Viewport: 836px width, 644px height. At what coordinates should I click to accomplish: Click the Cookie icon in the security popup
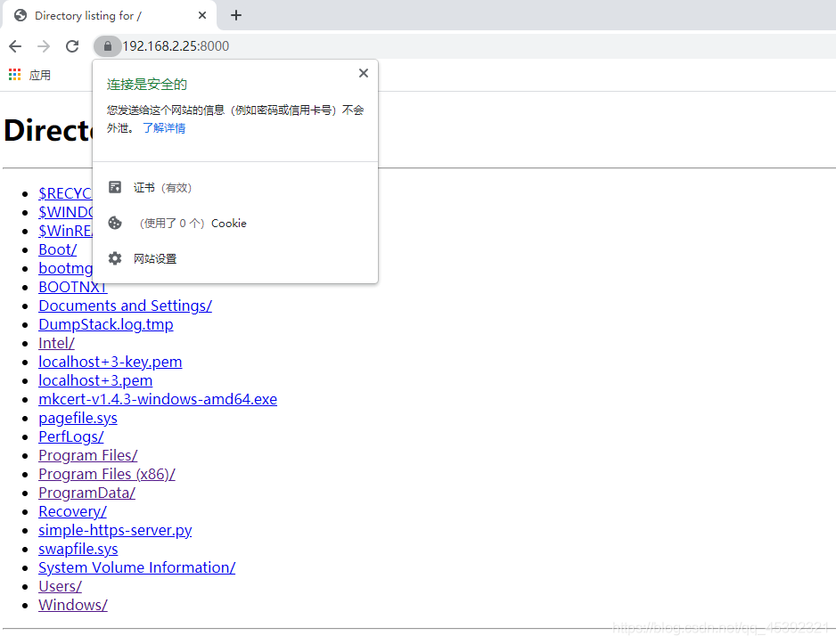pos(115,223)
